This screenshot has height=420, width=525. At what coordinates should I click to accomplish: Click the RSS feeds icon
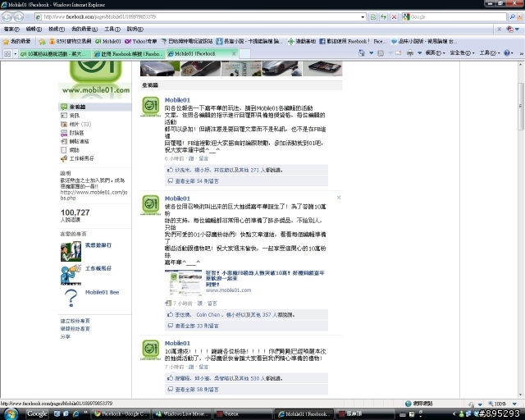pos(381,53)
